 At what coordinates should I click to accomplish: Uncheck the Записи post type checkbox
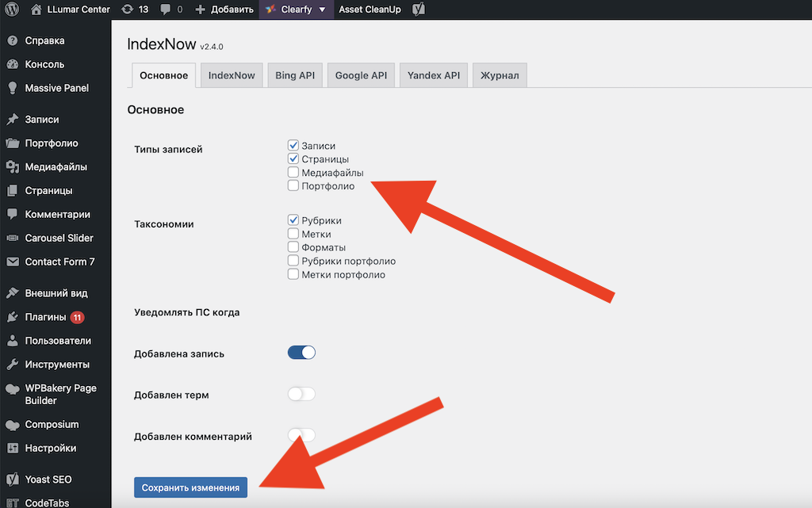(293, 145)
